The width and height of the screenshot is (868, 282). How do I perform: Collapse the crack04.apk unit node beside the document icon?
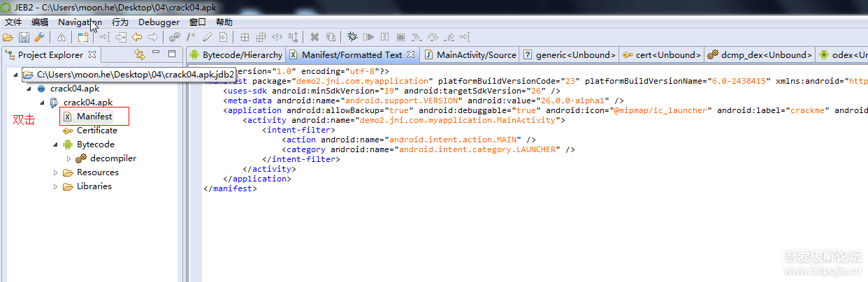click(42, 103)
